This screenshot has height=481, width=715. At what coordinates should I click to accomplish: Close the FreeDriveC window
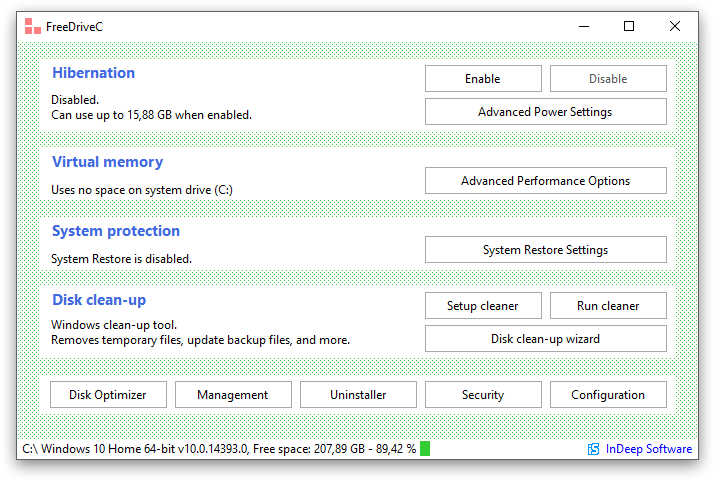point(675,26)
